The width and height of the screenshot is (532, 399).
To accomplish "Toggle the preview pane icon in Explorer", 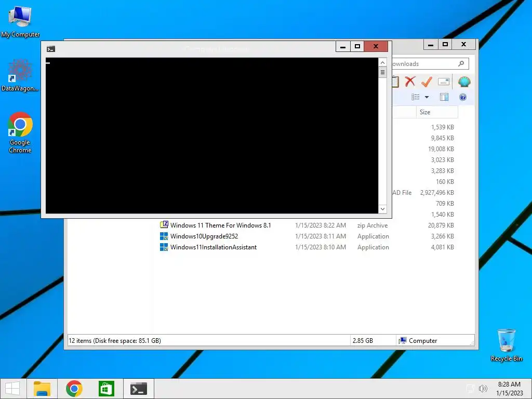I will pos(444,97).
